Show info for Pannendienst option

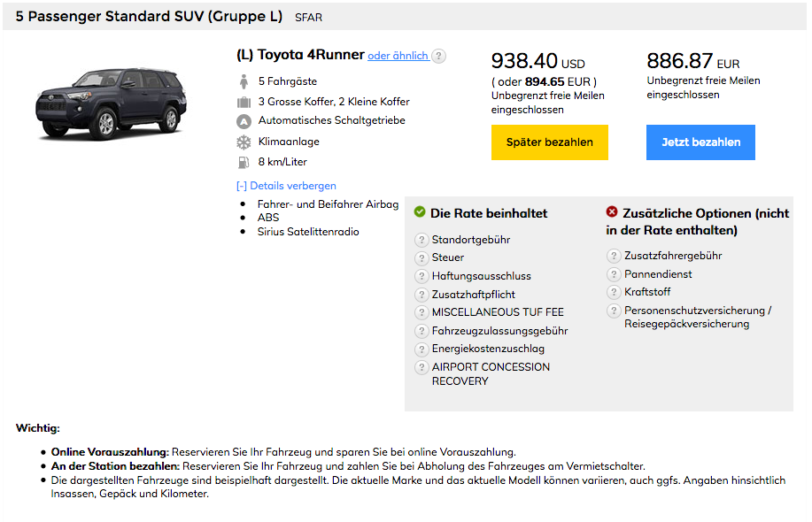[614, 274]
